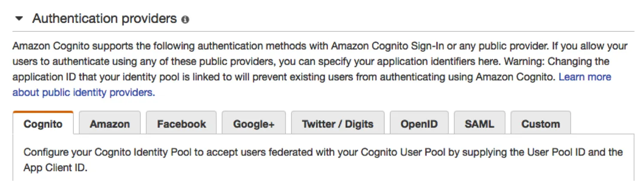Click the divider line under the heading
The width and height of the screenshot is (644, 181).
pos(322,31)
